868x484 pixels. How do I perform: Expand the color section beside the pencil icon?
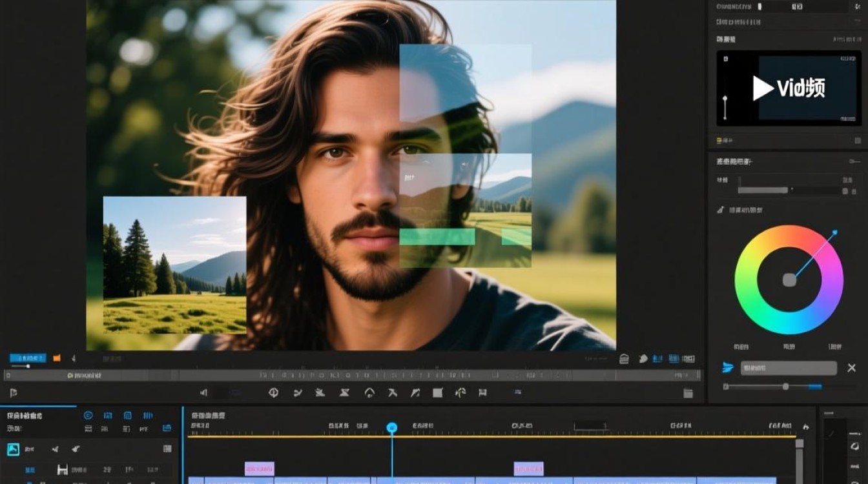(746, 210)
